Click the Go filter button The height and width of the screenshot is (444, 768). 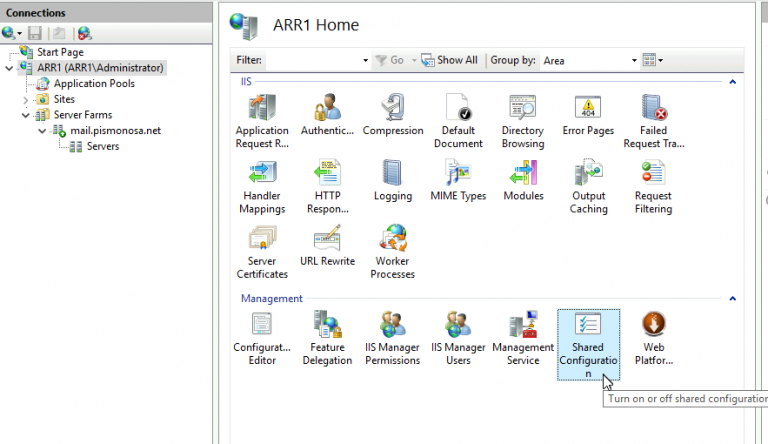point(389,60)
